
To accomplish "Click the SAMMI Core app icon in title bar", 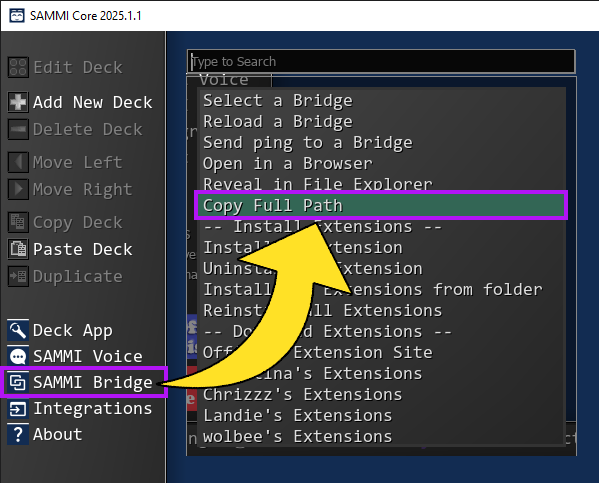I will pos(17,16).
